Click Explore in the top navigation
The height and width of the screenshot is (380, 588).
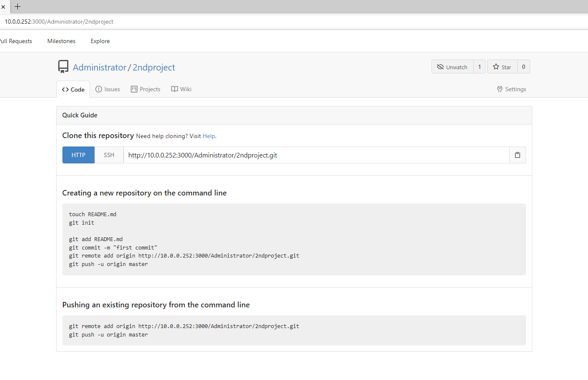point(100,41)
